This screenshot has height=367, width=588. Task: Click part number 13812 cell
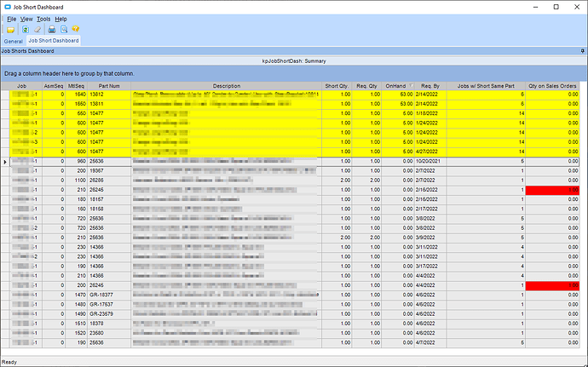[x=109, y=95]
